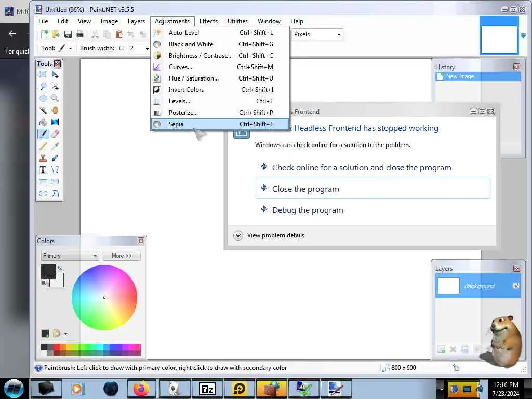Select the Rectangle shape tool
The width and height of the screenshot is (532, 399).
[x=43, y=181]
